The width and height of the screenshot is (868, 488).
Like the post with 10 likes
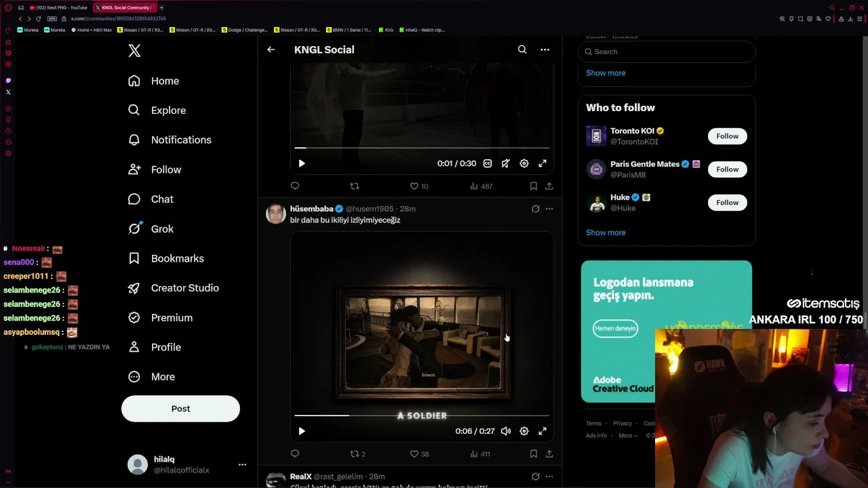tap(418, 186)
